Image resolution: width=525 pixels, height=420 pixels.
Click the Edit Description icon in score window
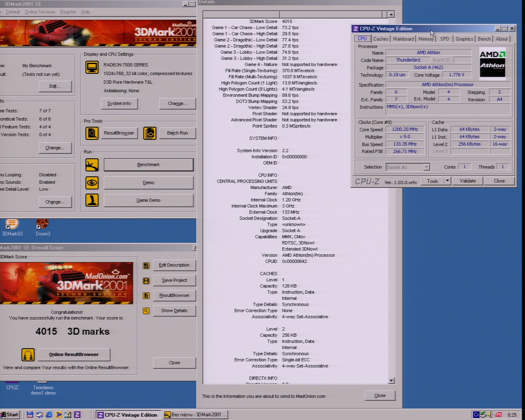(146, 266)
